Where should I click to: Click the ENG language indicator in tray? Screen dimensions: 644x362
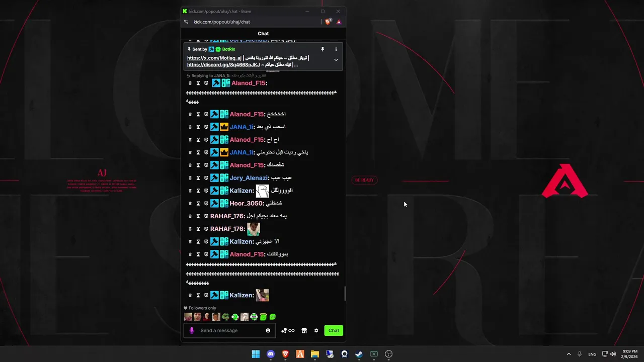coord(592,354)
